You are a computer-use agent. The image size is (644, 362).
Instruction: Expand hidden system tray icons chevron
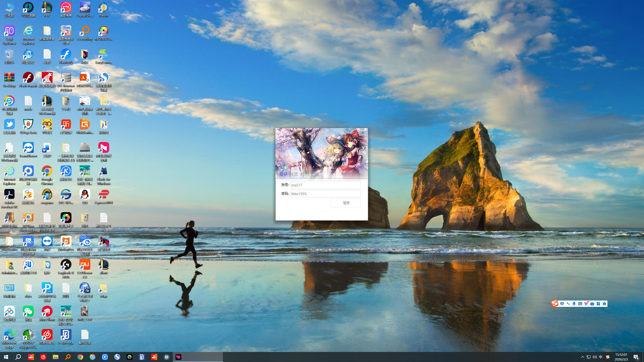tap(583, 357)
